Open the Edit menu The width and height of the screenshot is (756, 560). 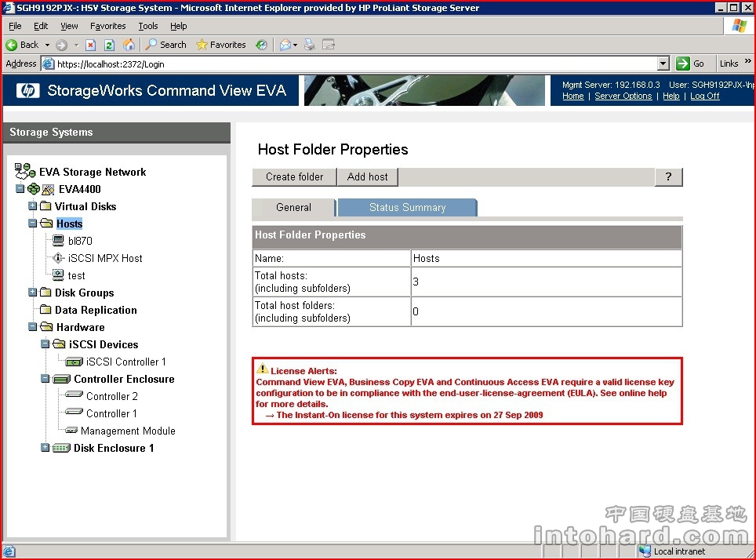pos(41,26)
